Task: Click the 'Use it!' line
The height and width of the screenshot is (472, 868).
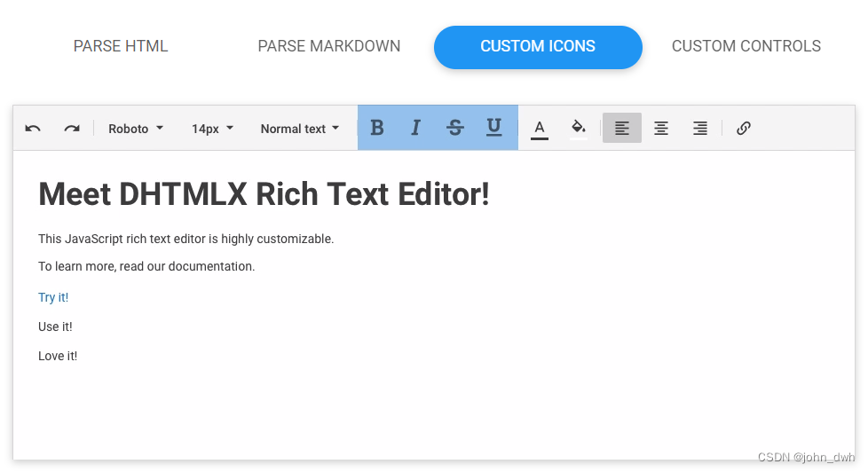Action: (x=55, y=326)
